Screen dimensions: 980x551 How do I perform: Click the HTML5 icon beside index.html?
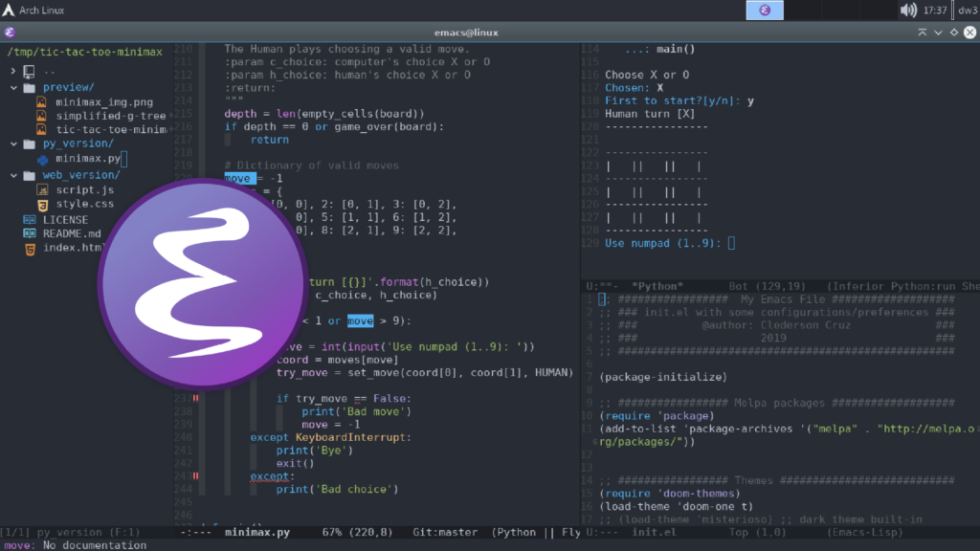pos(30,250)
